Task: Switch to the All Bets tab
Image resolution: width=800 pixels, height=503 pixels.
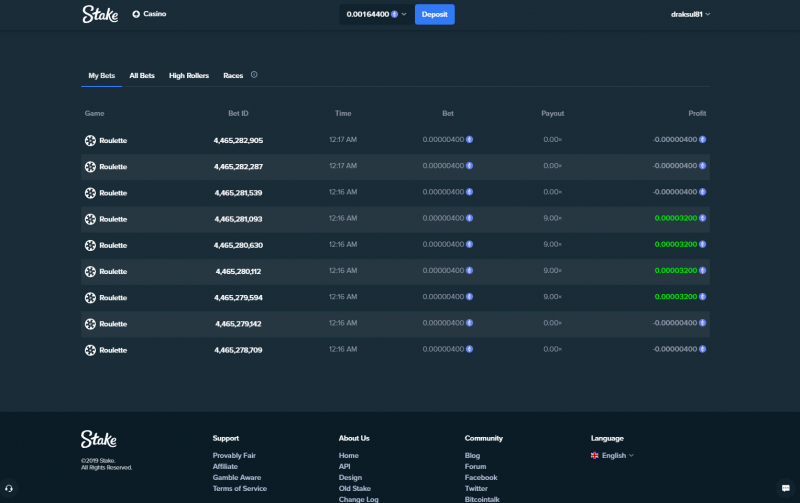Action: 142,76
